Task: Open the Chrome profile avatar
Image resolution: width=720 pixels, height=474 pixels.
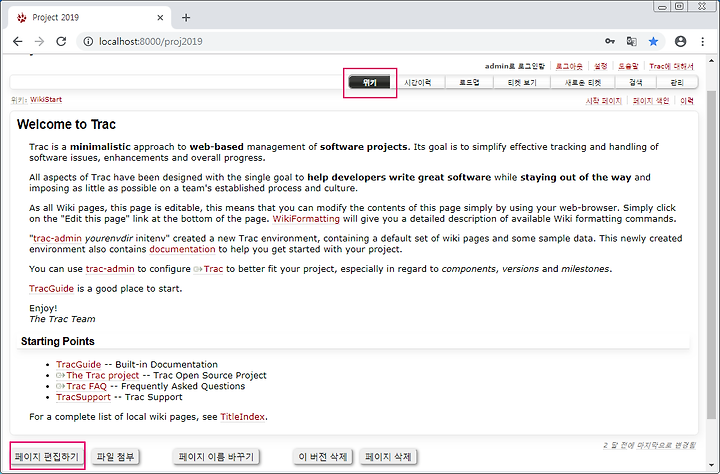Action: click(x=681, y=41)
